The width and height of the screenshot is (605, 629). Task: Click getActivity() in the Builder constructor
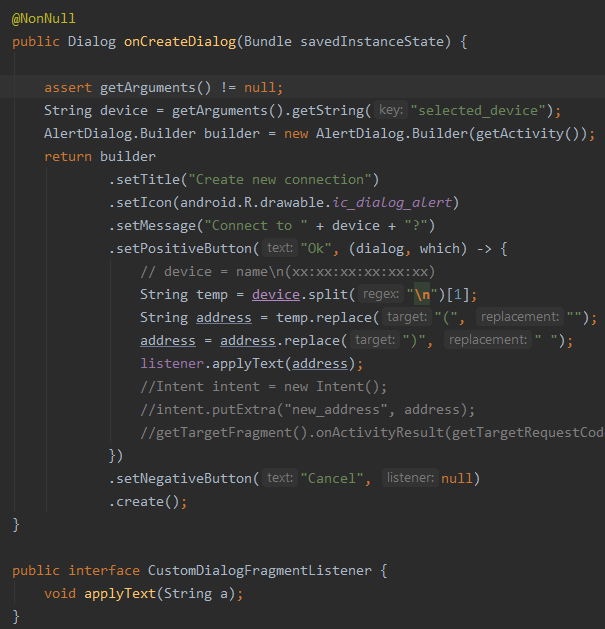click(x=528, y=133)
